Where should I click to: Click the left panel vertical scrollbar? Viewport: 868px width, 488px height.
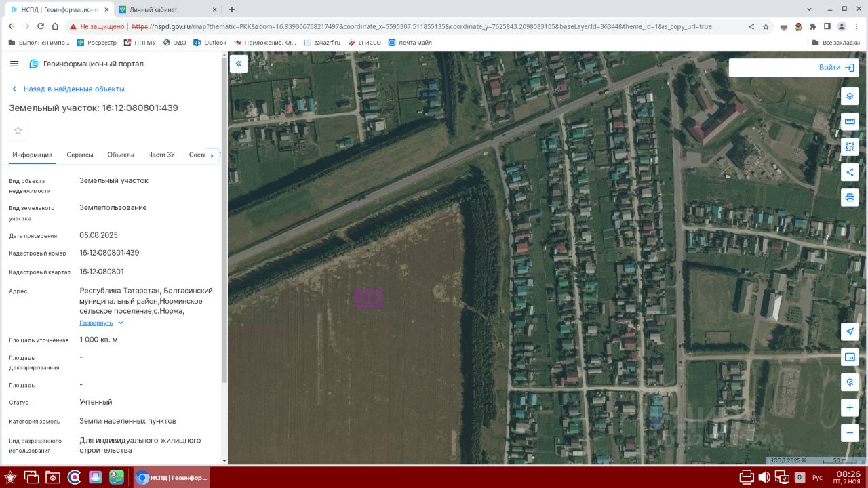click(224, 220)
